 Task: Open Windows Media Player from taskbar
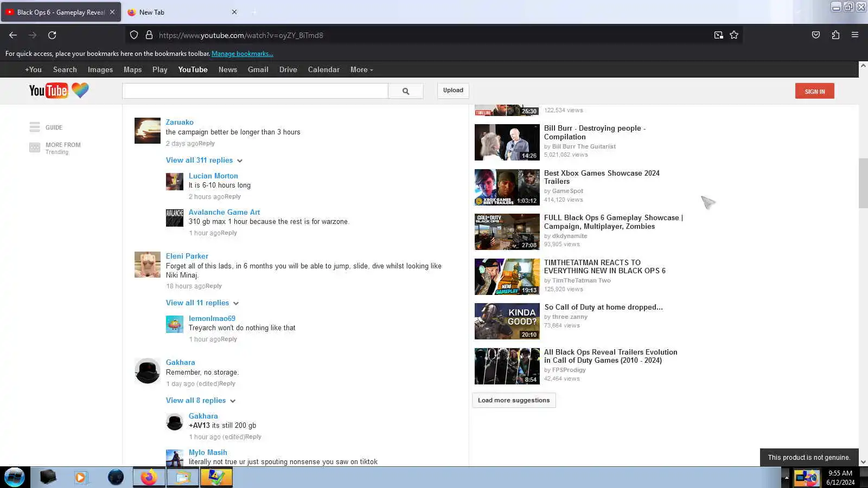pyautogui.click(x=81, y=477)
